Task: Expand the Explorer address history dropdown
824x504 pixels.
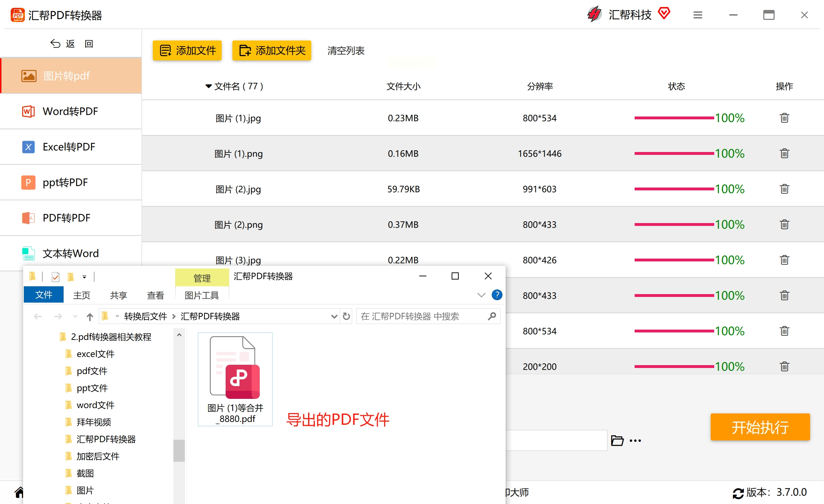Action: (x=334, y=316)
